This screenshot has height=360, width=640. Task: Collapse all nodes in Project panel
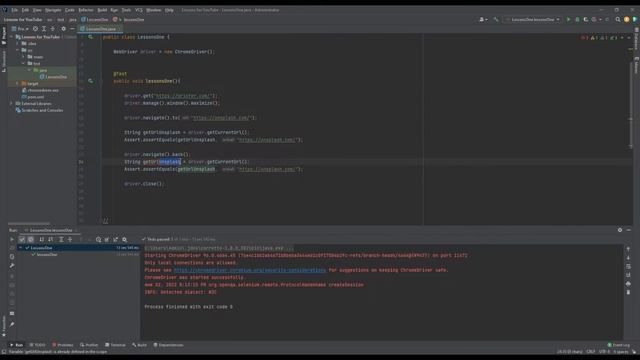click(53, 29)
